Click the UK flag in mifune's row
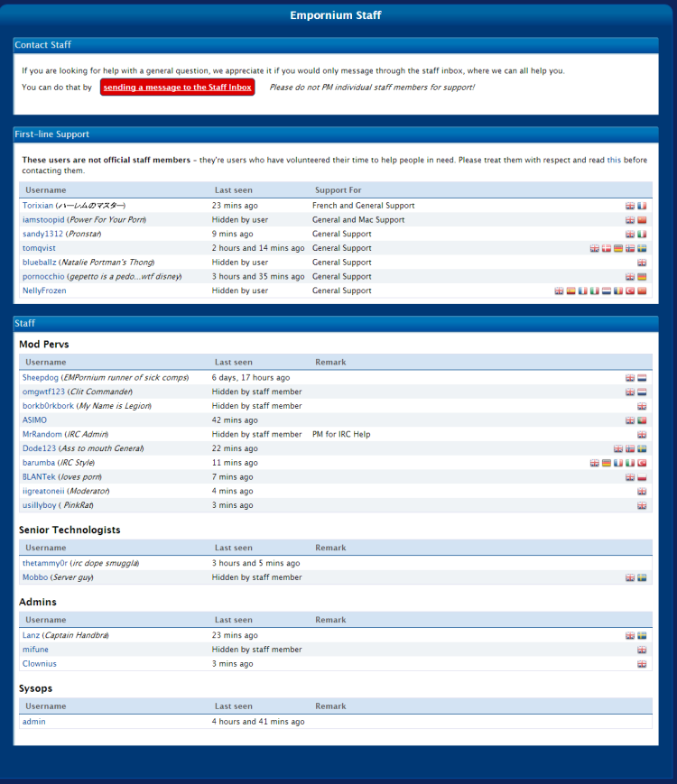Image resolution: width=677 pixels, height=784 pixels. 642,650
